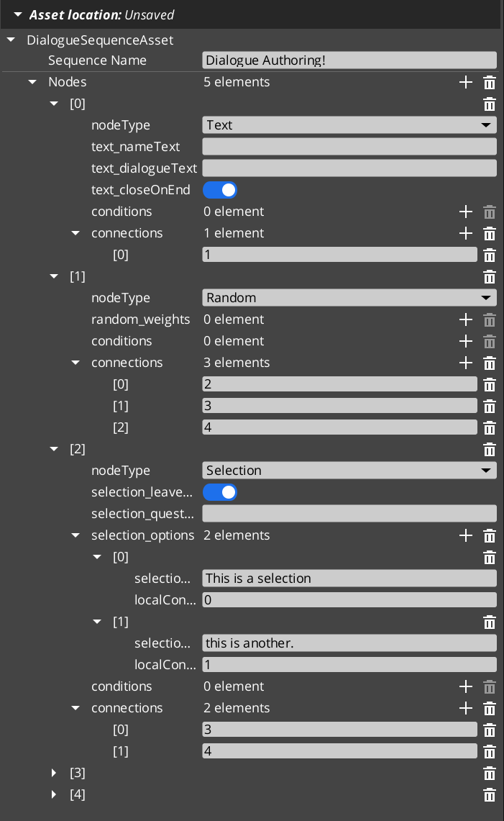Viewport: 504px width, 821px height.
Task: Collapse the DialogueSequenceAsset tree
Action: (11, 40)
